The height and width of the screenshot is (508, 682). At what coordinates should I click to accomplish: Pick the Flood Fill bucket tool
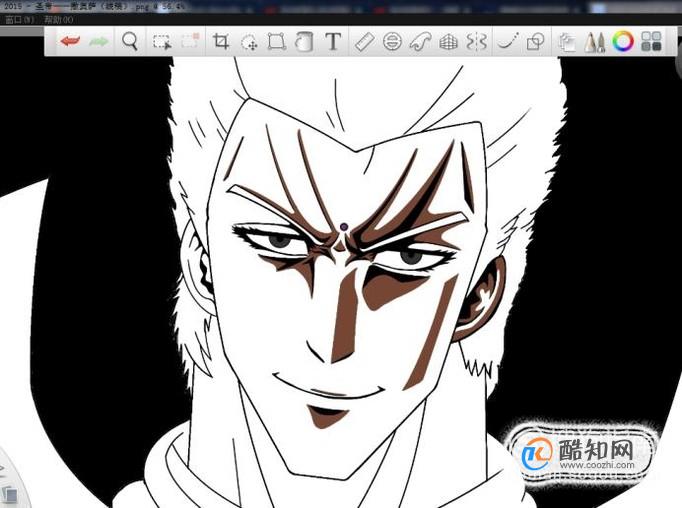304,42
